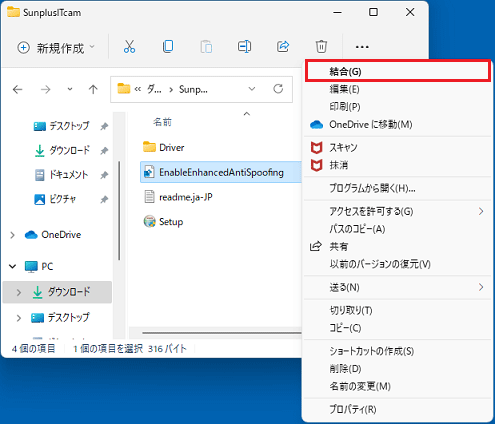Image resolution: width=495 pixels, height=424 pixels.
Task: Open 送る(N) submenu
Action: 398,287
